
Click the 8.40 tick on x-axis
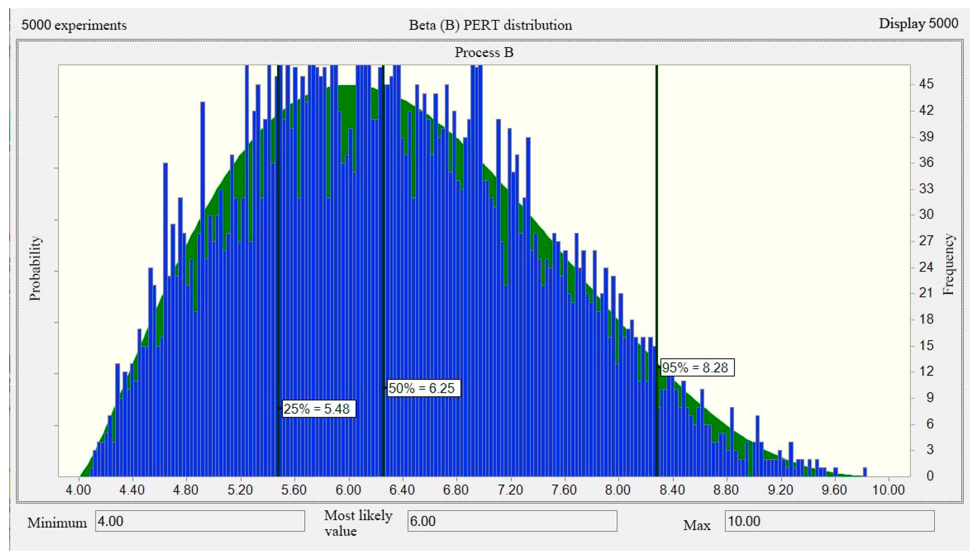coord(672,490)
